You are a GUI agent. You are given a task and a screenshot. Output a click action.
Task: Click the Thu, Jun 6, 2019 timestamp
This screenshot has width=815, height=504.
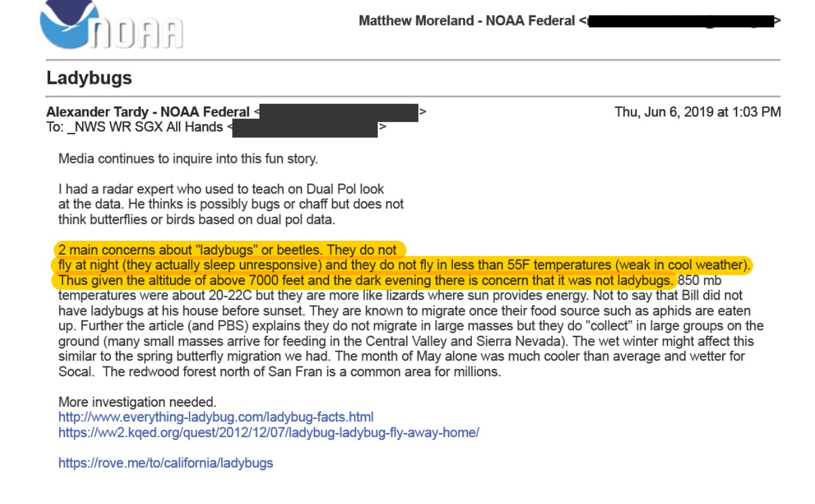coord(697,112)
